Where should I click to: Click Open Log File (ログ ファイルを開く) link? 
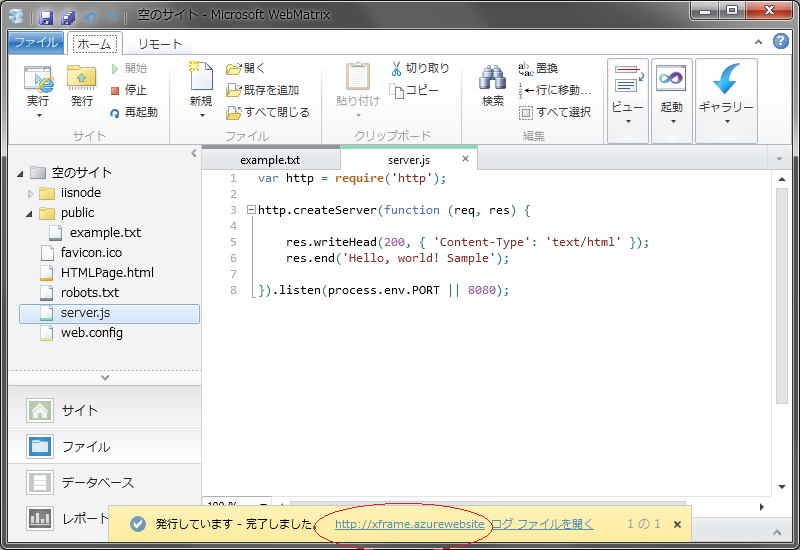[x=542, y=524]
